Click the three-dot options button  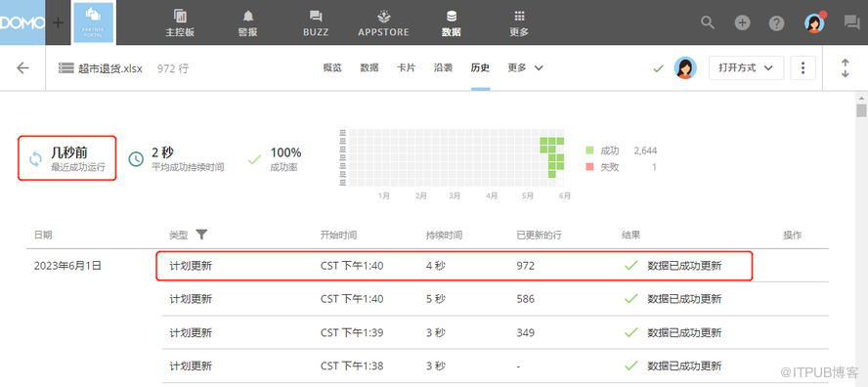click(x=803, y=68)
